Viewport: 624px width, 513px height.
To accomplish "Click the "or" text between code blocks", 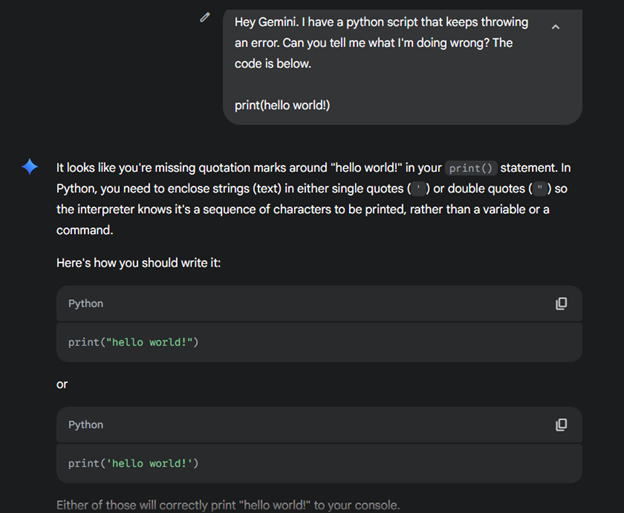I will click(62, 384).
